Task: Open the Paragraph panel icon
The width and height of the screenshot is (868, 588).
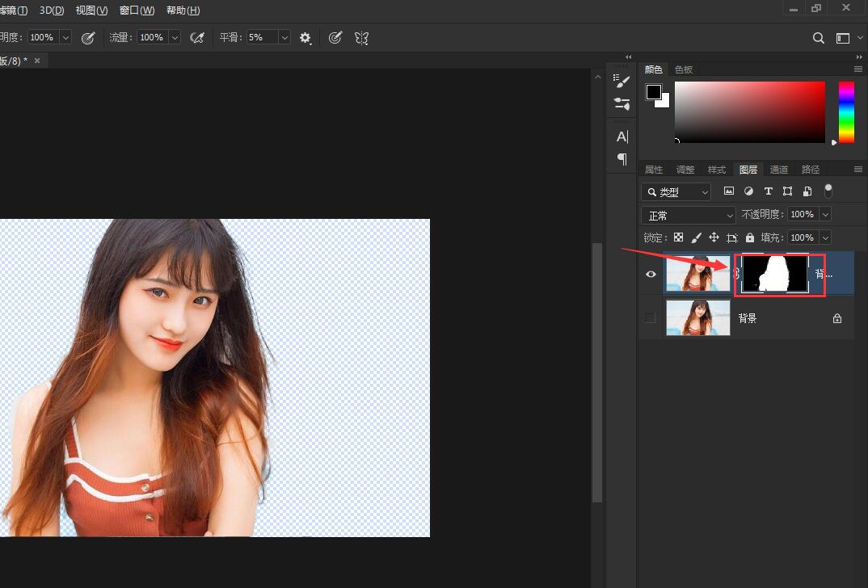Action: [x=622, y=158]
